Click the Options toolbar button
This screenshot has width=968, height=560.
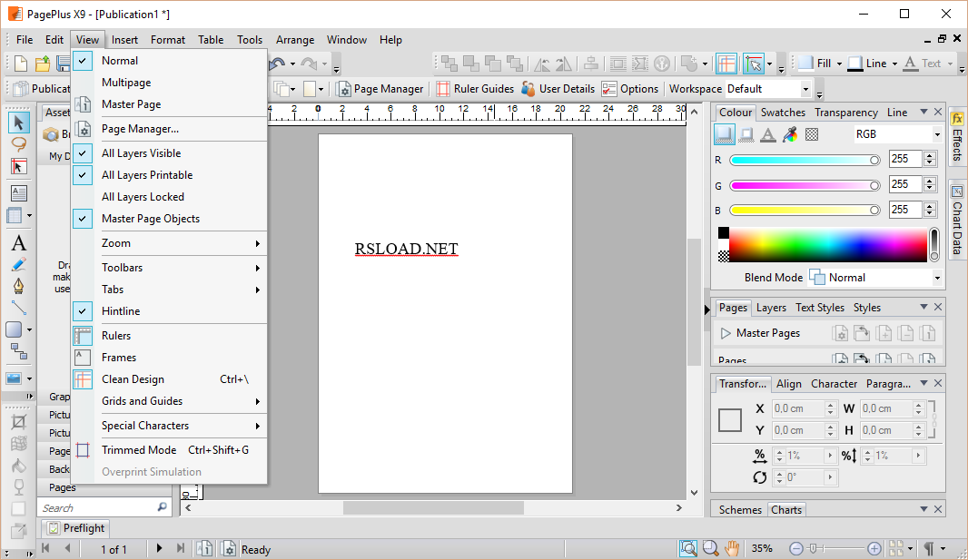click(630, 89)
